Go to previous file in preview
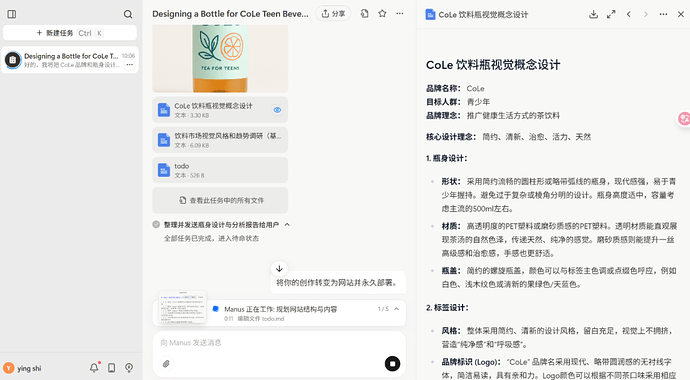 click(628, 15)
